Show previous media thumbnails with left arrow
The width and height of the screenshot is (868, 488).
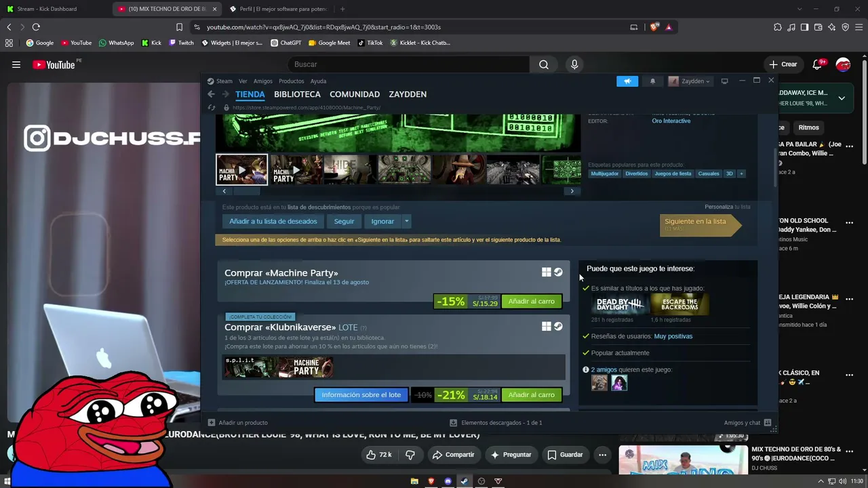pyautogui.click(x=224, y=191)
